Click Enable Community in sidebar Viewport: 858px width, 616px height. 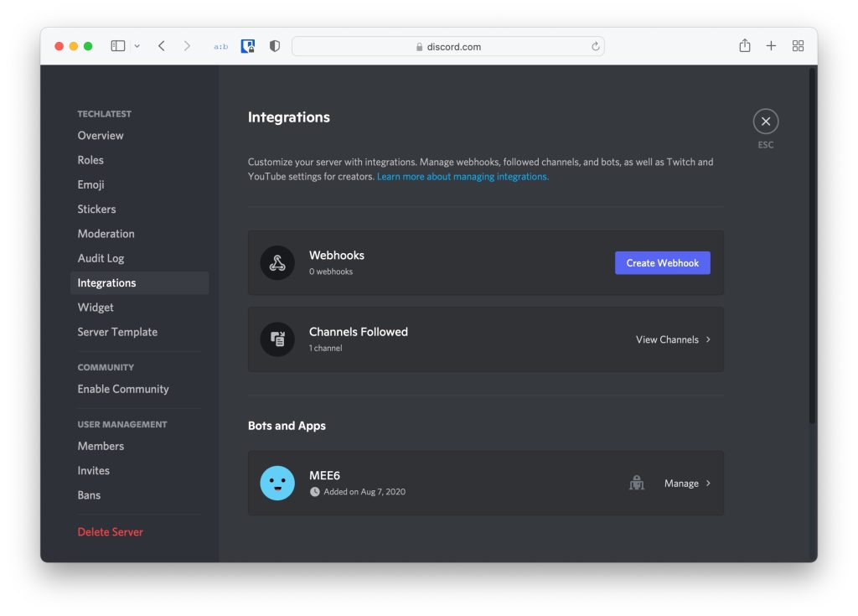[x=140, y=390]
